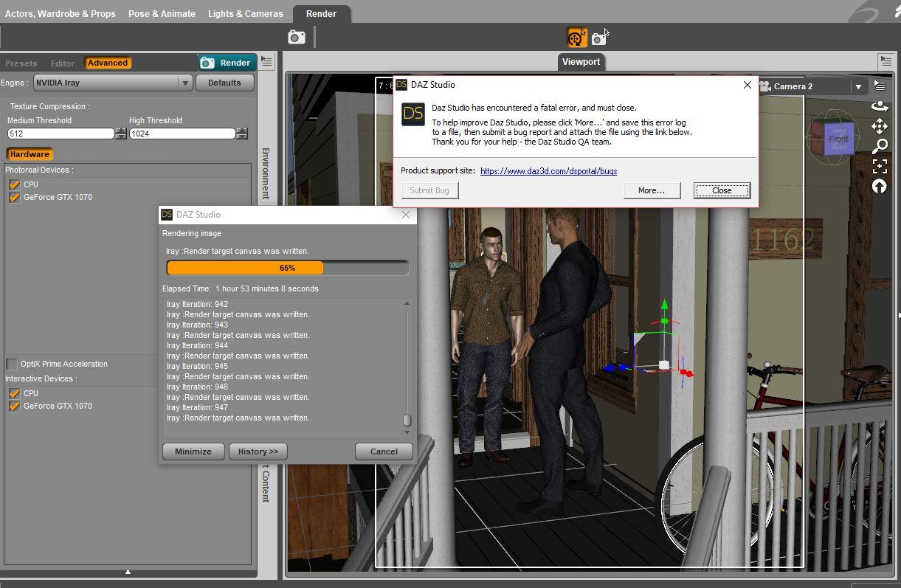This screenshot has width=901, height=588.
Task: Click the Render button in settings pane
Action: point(227,63)
